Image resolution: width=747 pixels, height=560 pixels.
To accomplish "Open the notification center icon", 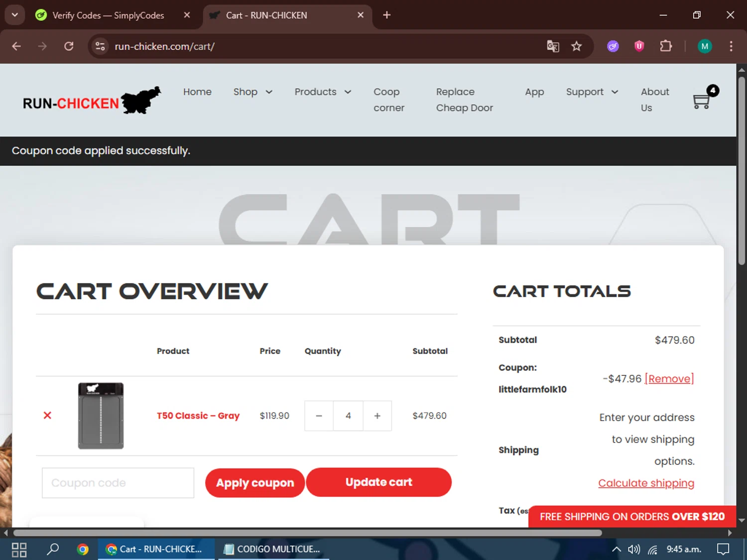I will pyautogui.click(x=723, y=549).
